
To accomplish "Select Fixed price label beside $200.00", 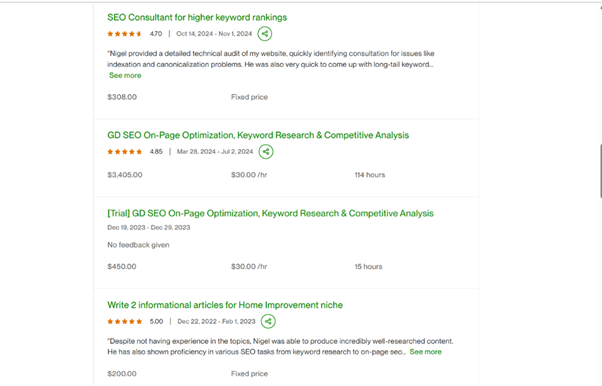I will (249, 374).
